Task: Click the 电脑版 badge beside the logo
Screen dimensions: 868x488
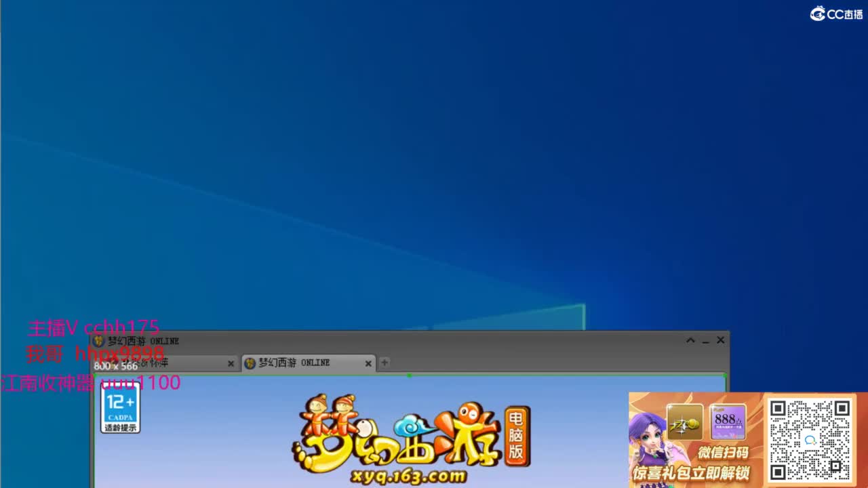Action: click(517, 436)
